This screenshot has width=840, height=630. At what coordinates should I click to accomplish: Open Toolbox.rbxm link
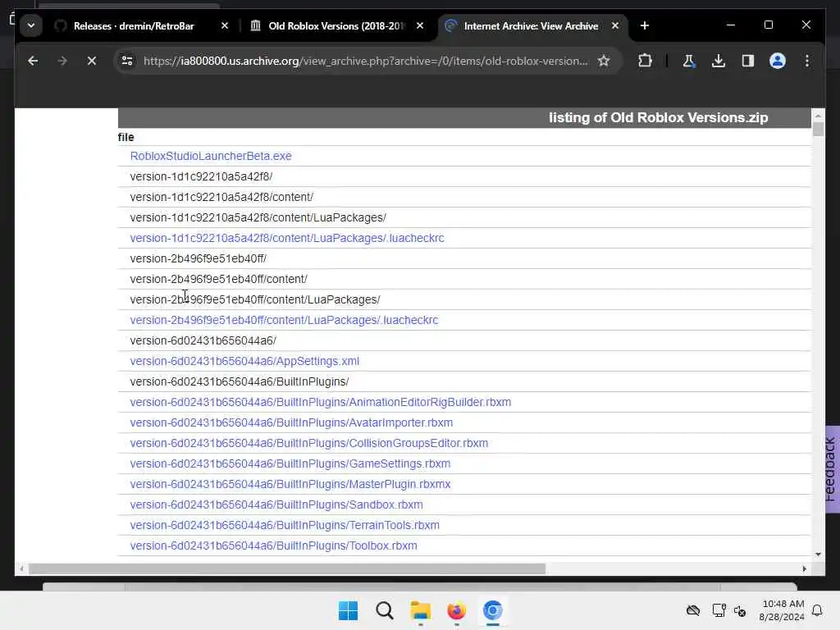pyautogui.click(x=273, y=546)
